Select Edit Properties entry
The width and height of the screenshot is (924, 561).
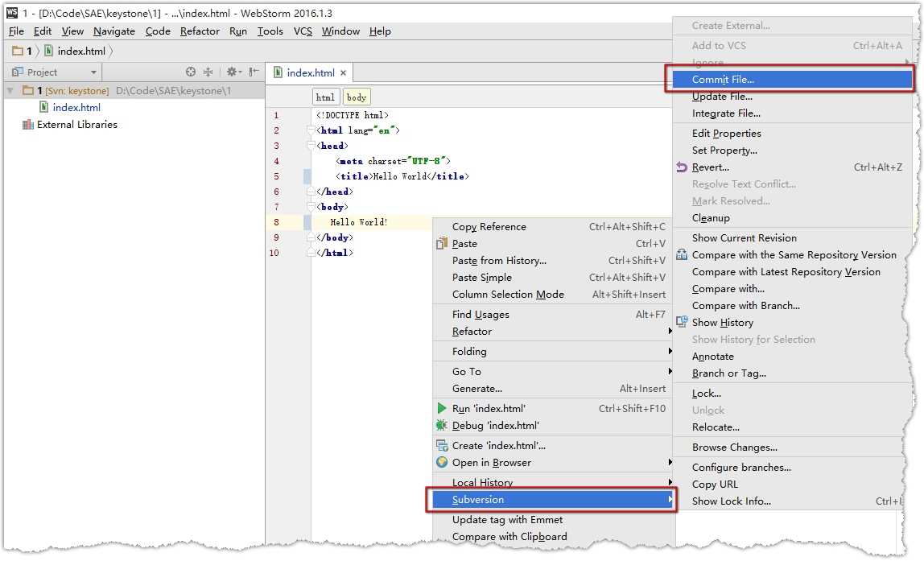(792, 133)
